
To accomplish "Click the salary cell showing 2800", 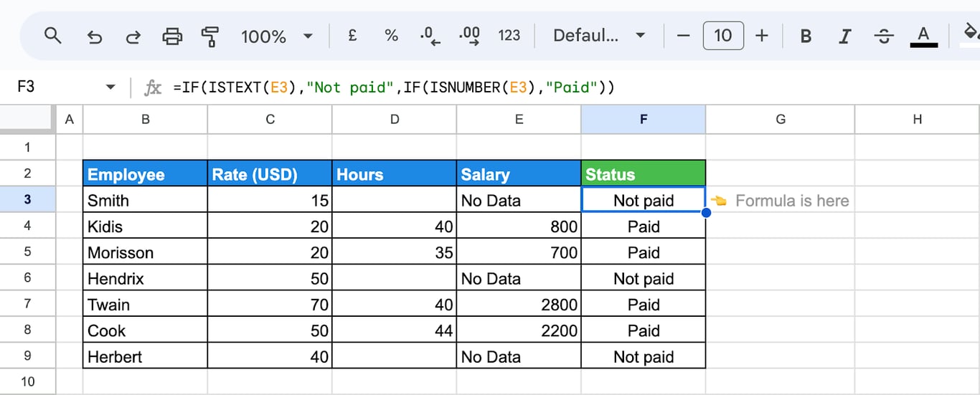I will coord(519,304).
